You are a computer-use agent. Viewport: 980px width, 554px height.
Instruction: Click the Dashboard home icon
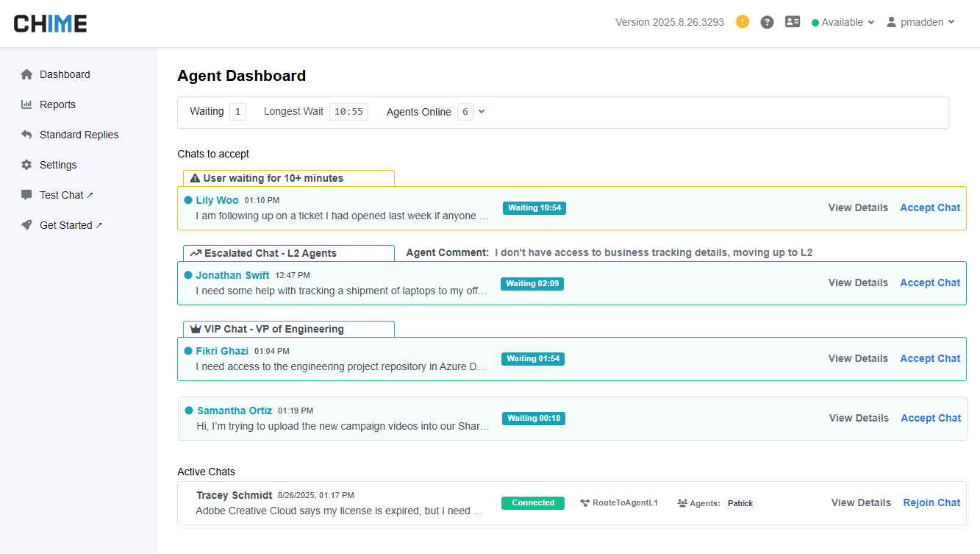coord(27,74)
